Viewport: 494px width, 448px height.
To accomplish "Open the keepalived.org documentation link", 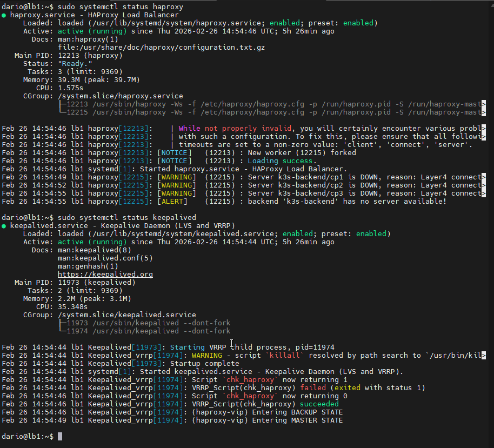I will click(x=105, y=274).
